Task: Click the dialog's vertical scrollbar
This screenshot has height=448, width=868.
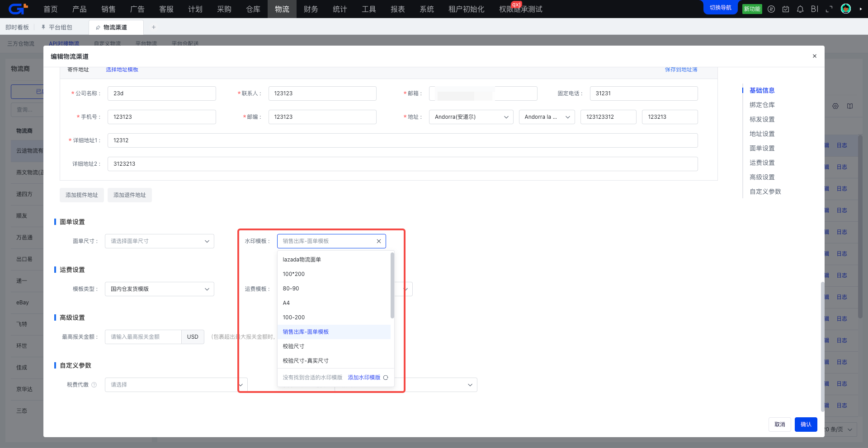Action: click(x=822, y=347)
